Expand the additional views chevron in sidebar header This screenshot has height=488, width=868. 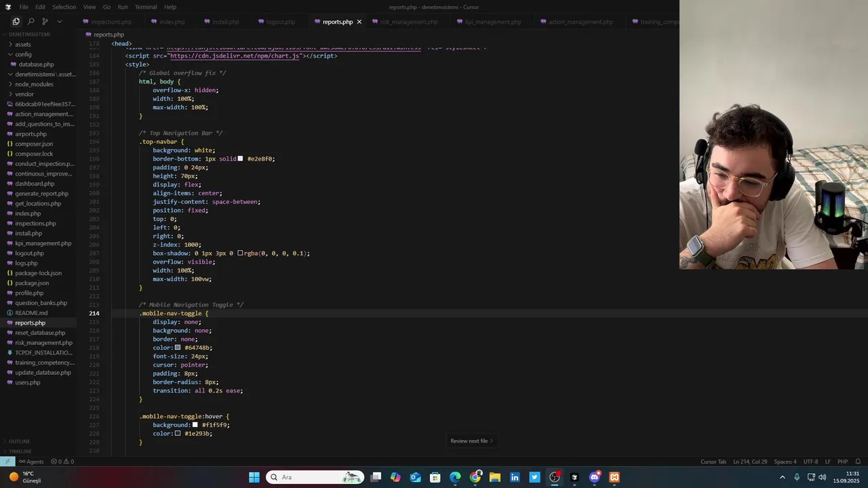coord(60,22)
